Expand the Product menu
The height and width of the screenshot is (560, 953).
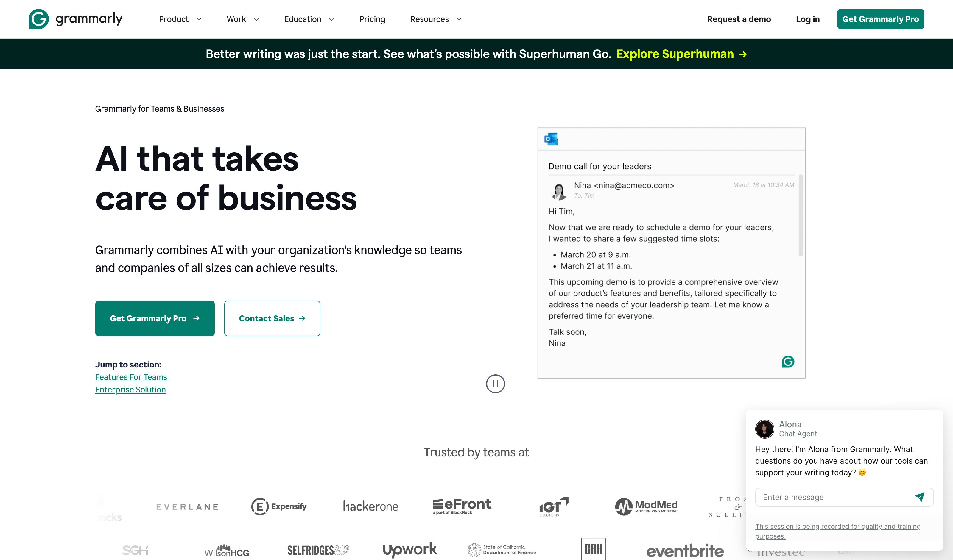pyautogui.click(x=180, y=19)
